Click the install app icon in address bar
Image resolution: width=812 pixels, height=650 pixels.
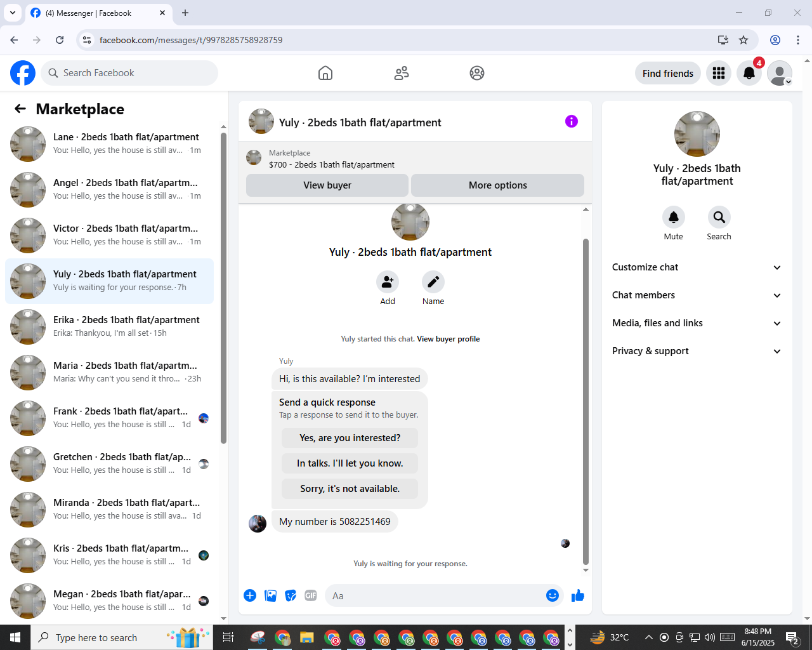pyautogui.click(x=723, y=40)
